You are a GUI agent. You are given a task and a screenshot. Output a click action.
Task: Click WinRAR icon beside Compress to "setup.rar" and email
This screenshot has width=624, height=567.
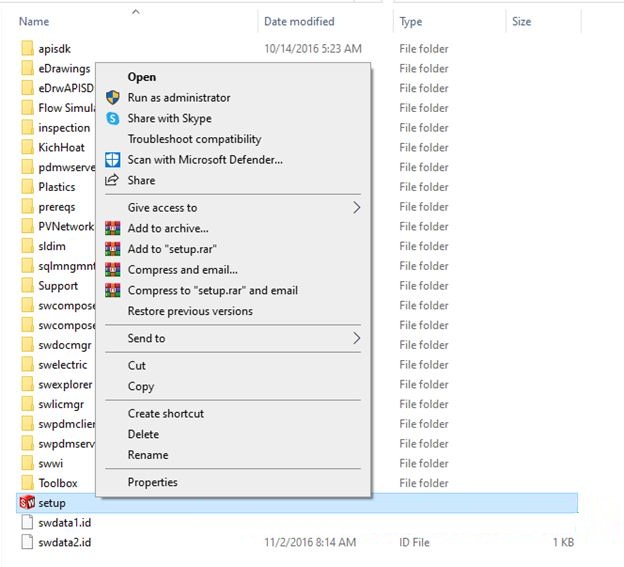click(113, 290)
